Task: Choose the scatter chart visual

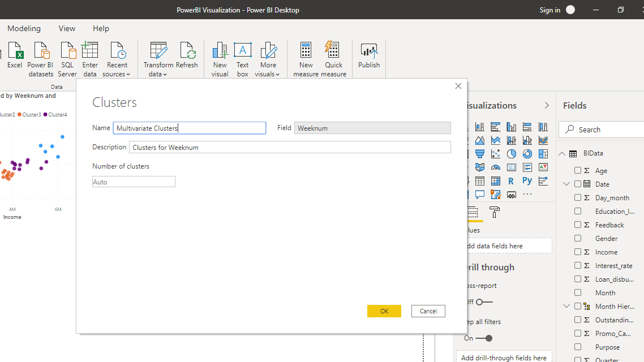Action: 496,154
